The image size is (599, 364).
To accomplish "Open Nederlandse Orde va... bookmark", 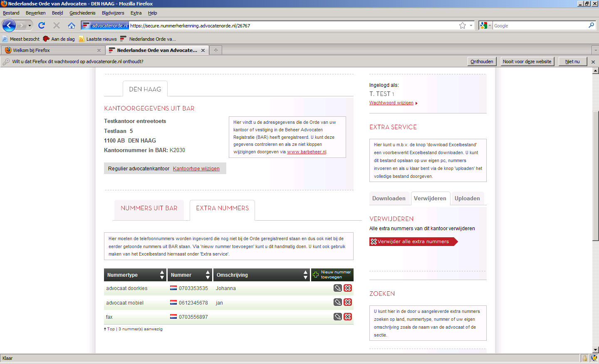I will [x=148, y=39].
